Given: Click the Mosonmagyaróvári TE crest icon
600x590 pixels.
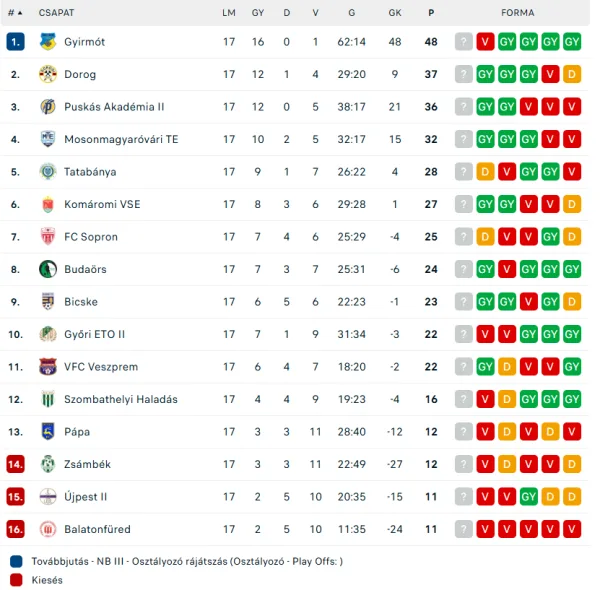Looking at the screenshot, I should [x=48, y=139].
